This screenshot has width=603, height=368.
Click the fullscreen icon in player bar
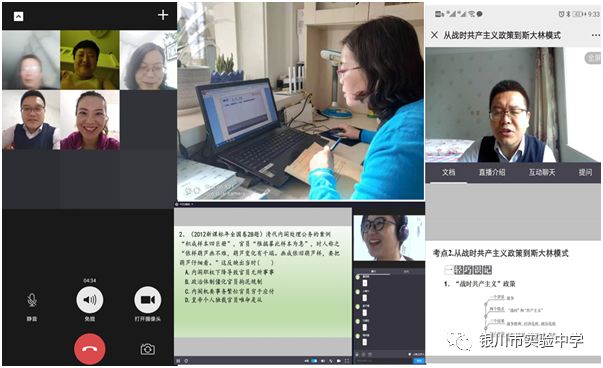(347, 361)
